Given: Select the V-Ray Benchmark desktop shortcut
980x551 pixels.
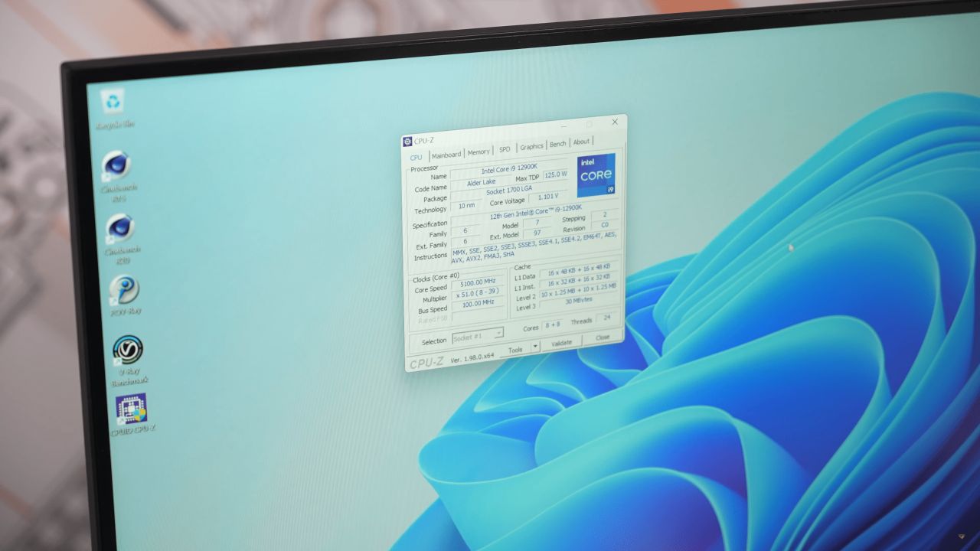Looking at the screenshot, I should 129,360.
